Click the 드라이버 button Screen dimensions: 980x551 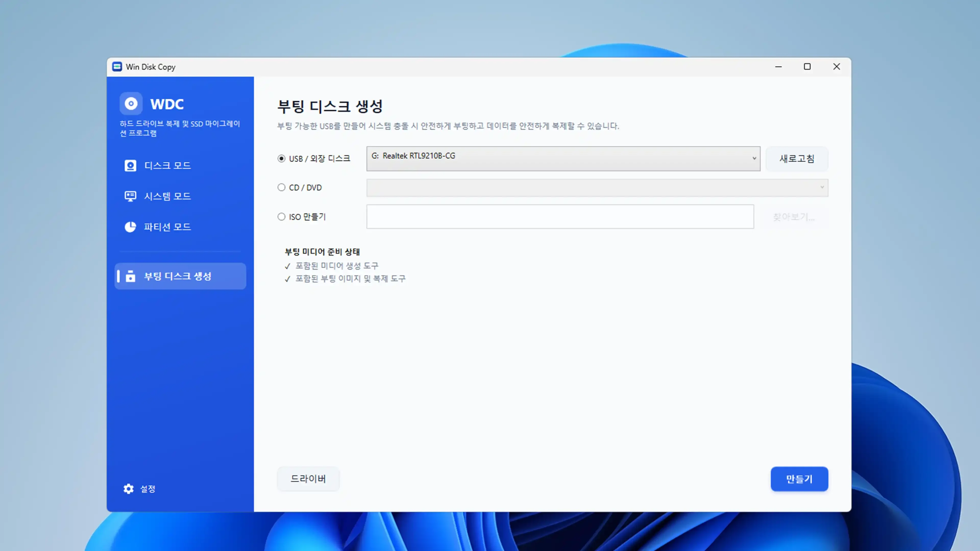(308, 479)
